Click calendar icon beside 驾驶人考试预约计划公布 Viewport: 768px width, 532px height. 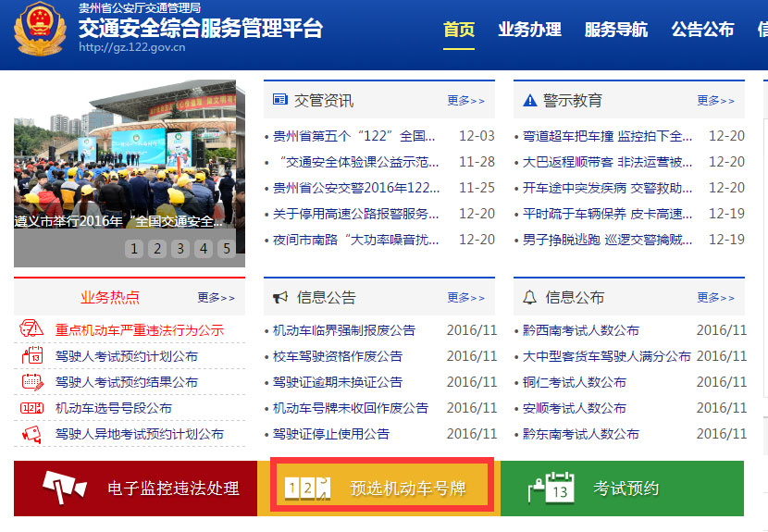point(32,355)
